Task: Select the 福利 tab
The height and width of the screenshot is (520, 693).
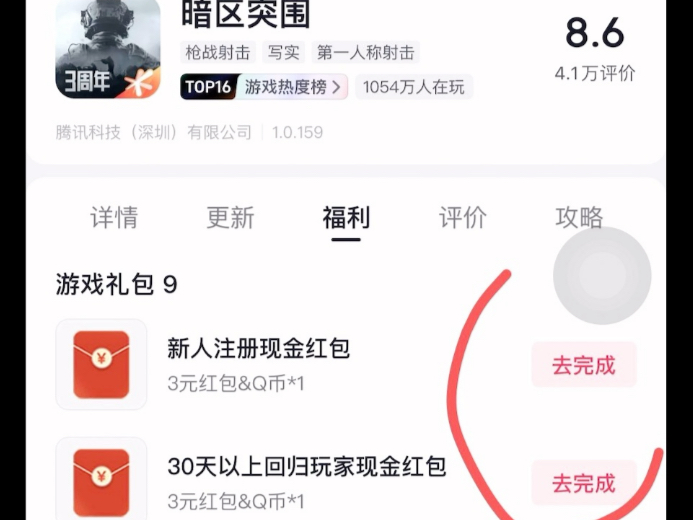Action: pyautogui.click(x=346, y=217)
